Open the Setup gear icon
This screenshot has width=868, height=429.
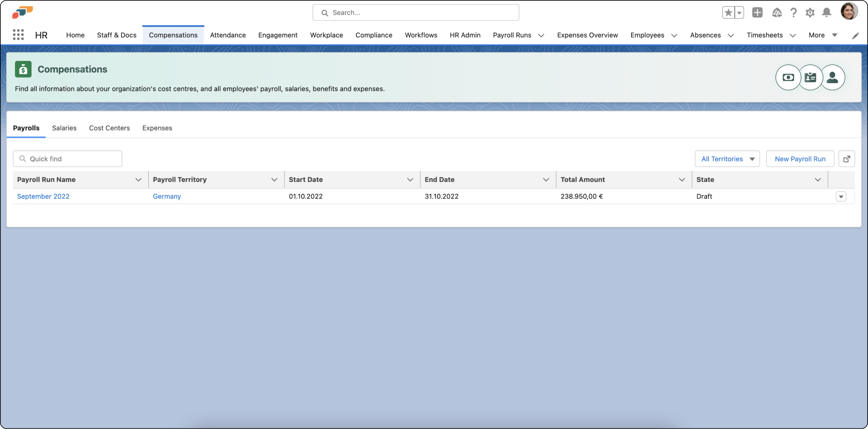810,12
